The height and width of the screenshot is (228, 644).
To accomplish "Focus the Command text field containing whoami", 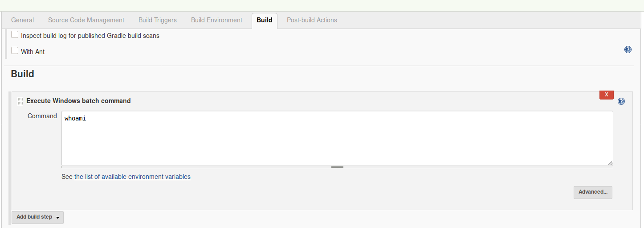I will pos(337,138).
